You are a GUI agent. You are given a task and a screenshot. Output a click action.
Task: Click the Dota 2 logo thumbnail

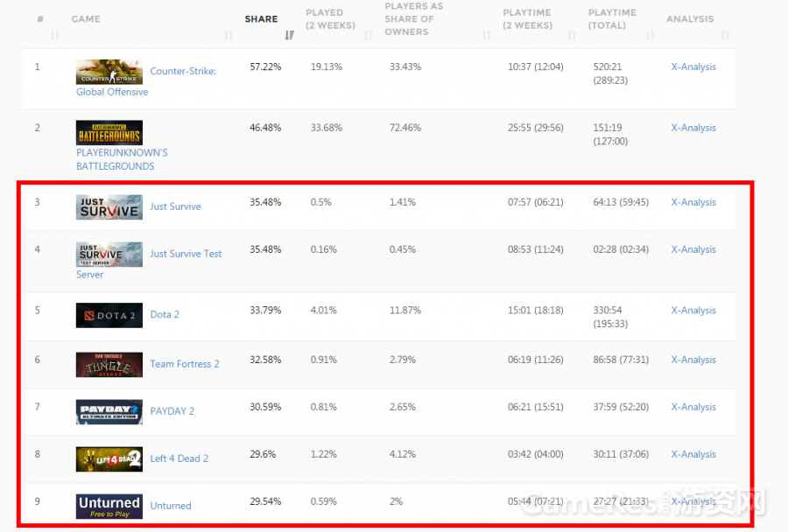click(109, 315)
